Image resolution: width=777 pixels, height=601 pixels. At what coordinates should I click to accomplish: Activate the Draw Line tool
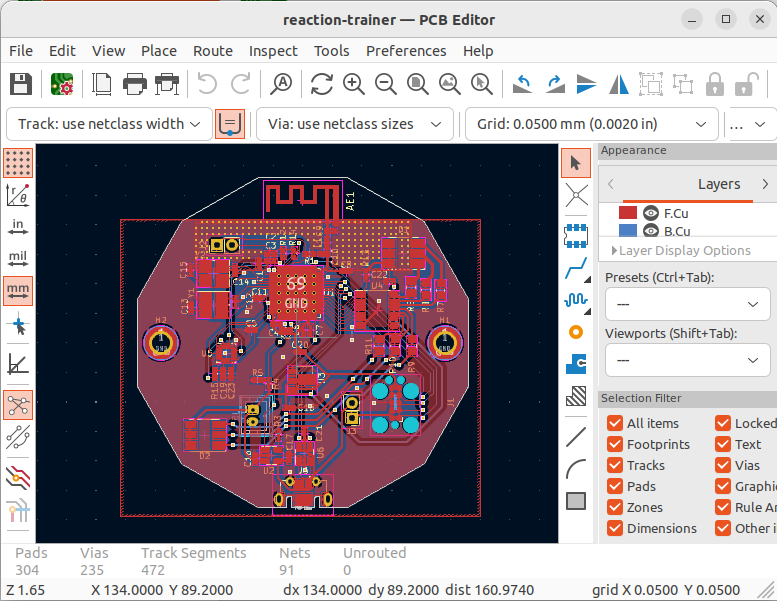click(x=576, y=436)
